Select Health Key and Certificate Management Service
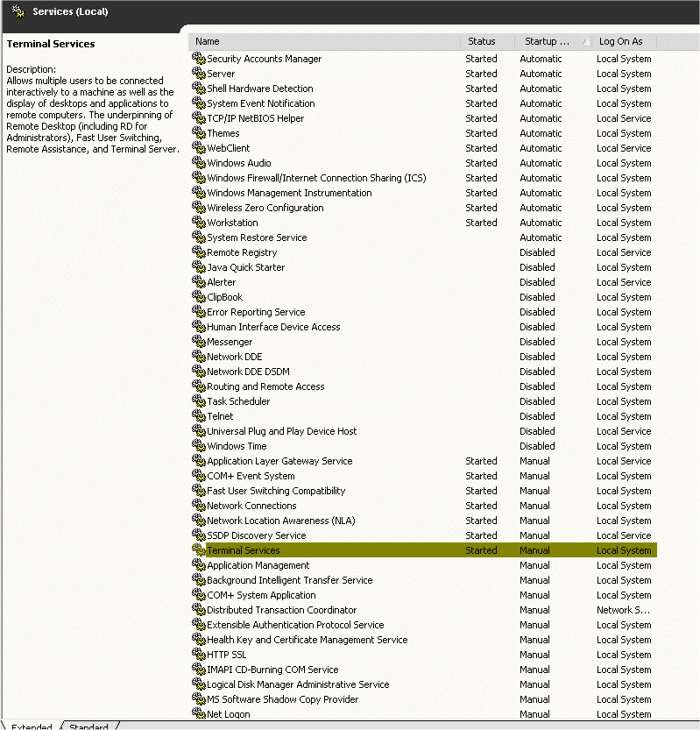Viewport: 700px width, 730px height. click(x=308, y=640)
